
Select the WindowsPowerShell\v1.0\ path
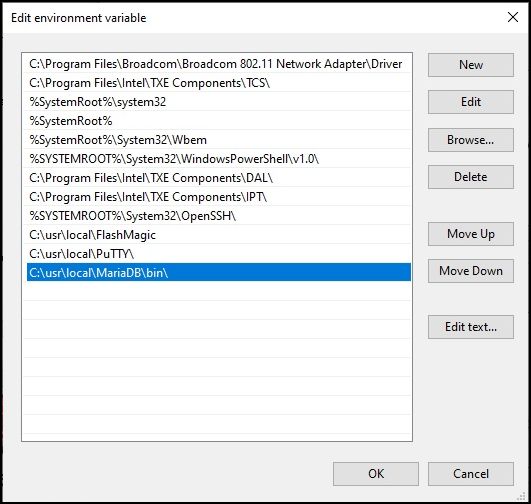tap(219, 159)
